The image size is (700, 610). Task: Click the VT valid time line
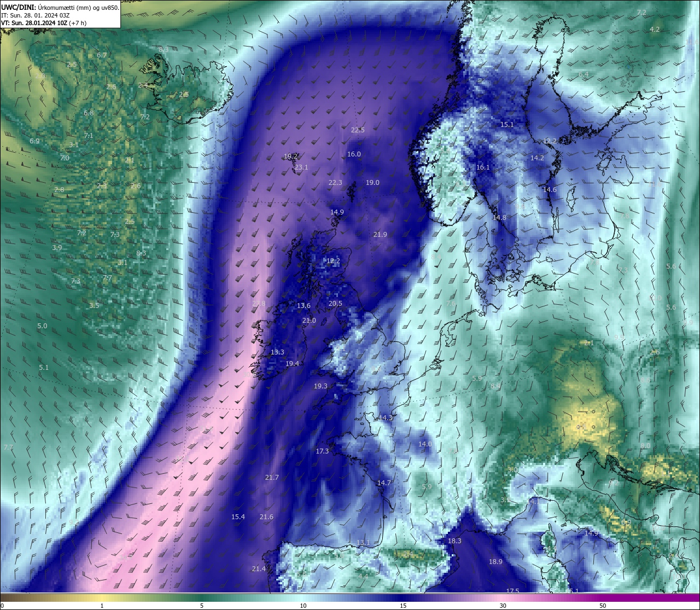44,23
